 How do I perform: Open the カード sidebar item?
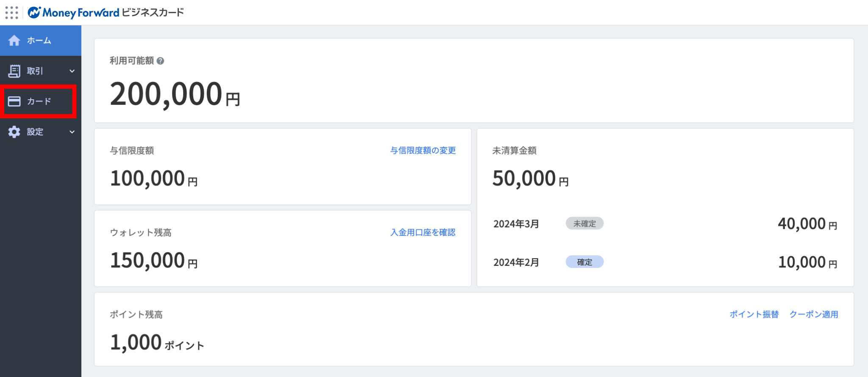39,101
